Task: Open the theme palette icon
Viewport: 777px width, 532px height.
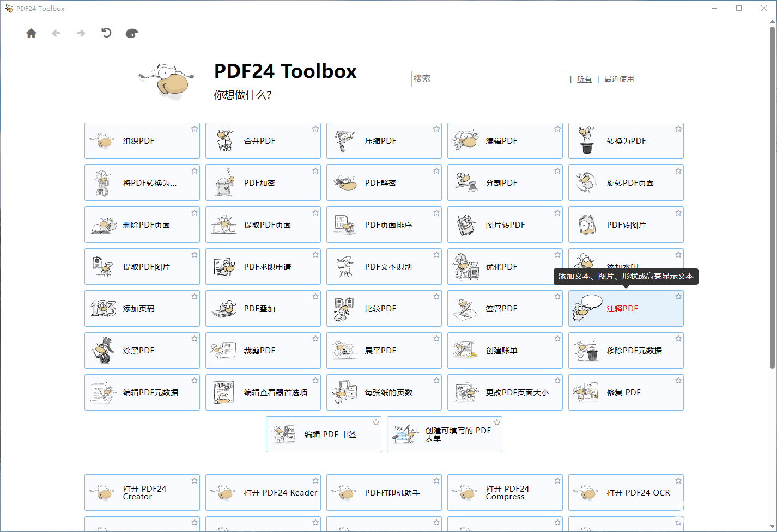Action: [132, 33]
